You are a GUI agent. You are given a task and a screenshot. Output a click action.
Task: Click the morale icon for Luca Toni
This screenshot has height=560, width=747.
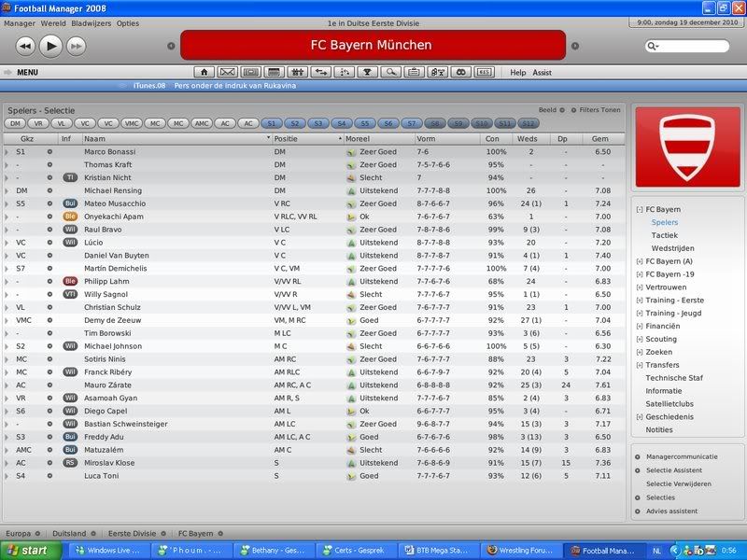(351, 476)
